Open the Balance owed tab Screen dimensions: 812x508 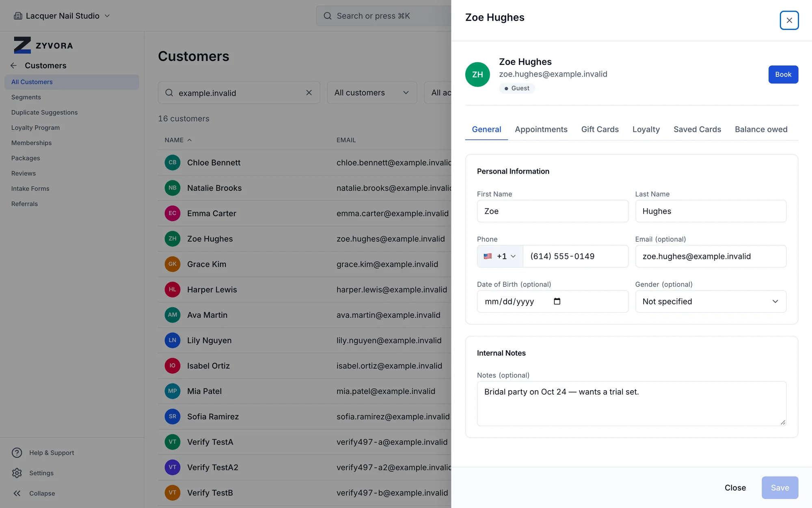tap(761, 129)
